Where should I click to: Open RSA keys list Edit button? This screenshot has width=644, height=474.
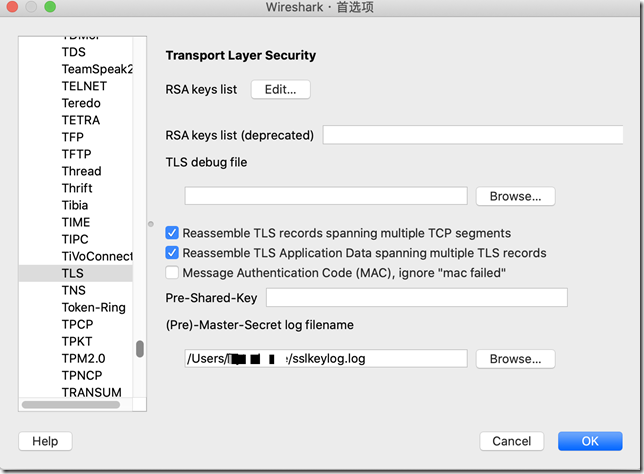281,89
